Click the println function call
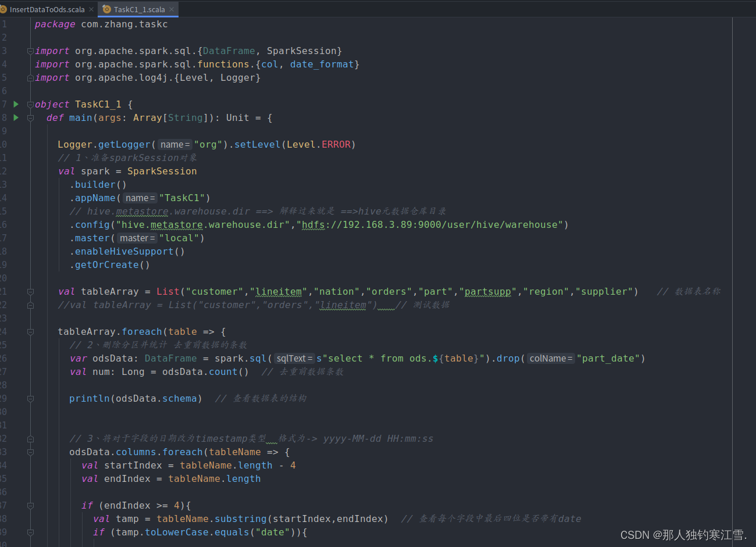Image resolution: width=756 pixels, height=547 pixels. tap(90, 399)
